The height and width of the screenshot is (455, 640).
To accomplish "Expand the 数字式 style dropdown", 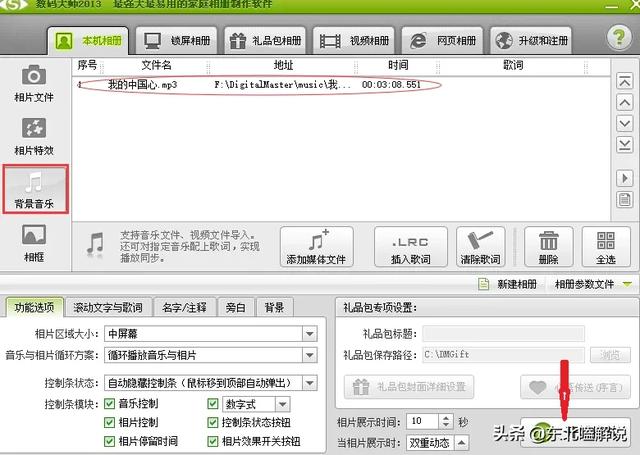I will (x=282, y=404).
